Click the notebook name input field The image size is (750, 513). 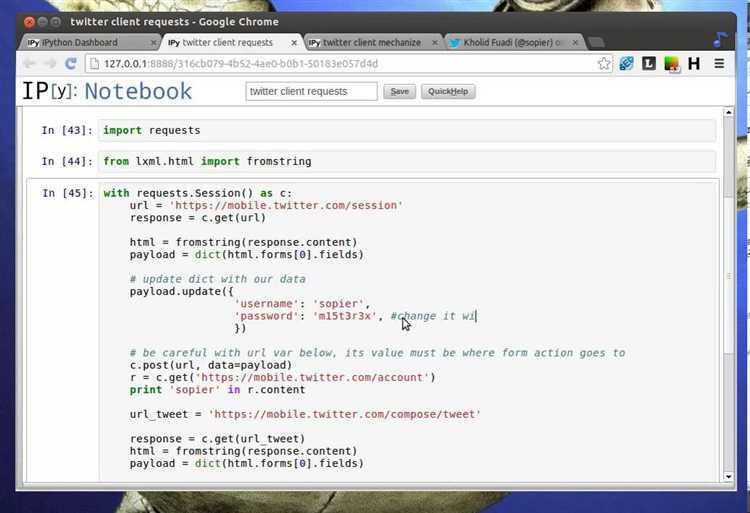311,91
